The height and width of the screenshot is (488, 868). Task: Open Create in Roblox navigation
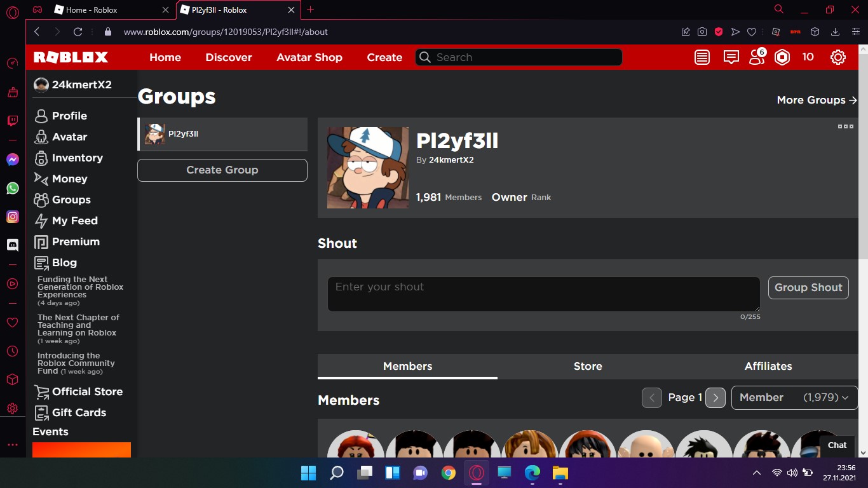[x=384, y=57]
